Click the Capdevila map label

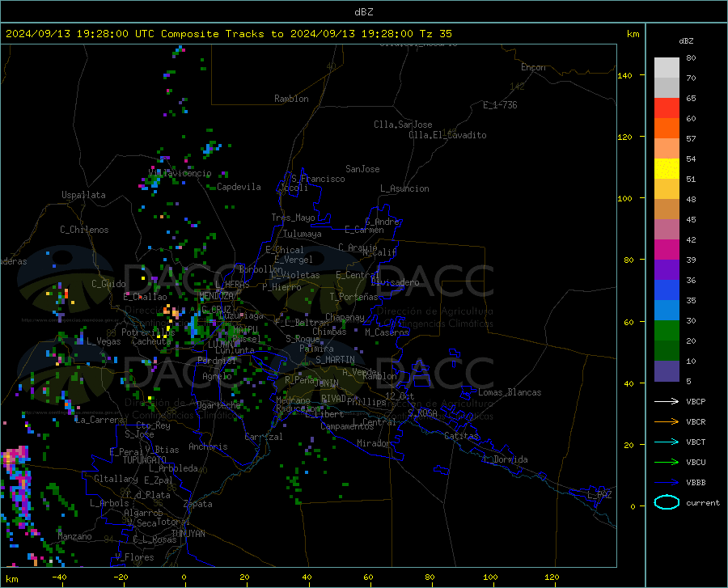tap(239, 187)
